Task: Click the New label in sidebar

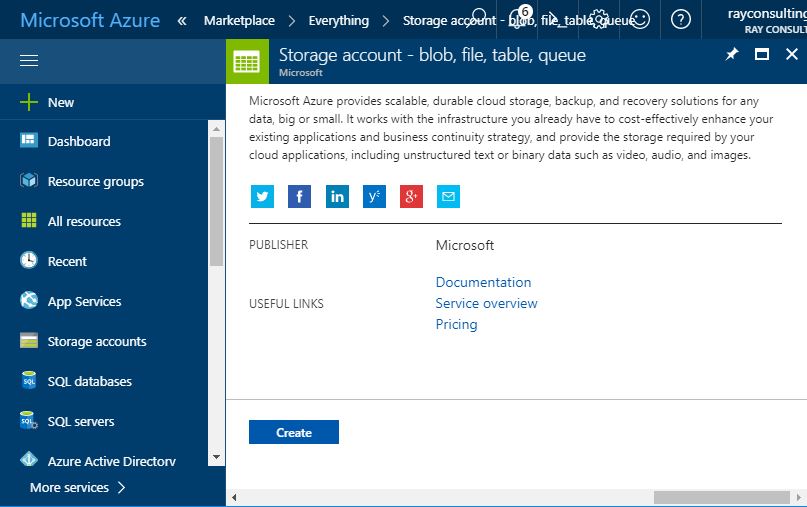Action: [61, 102]
